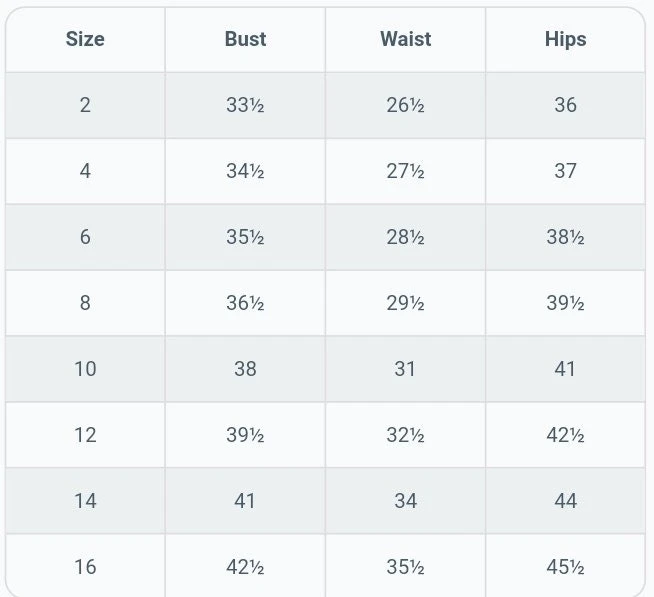Select the size 4 row label

85,171
